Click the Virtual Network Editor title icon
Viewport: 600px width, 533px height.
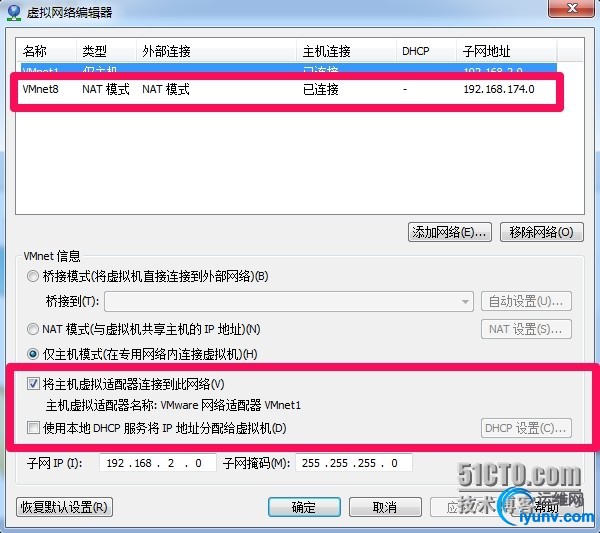14,12
